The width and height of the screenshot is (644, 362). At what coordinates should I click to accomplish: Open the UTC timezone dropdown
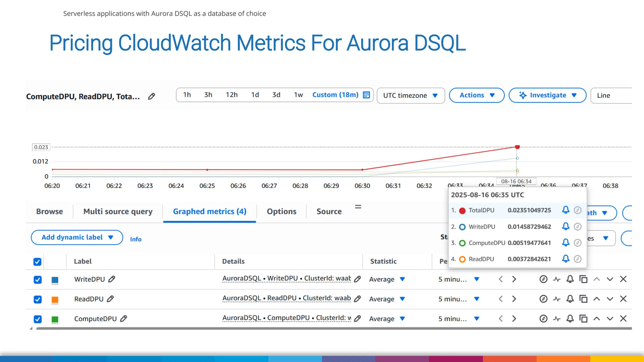(411, 96)
